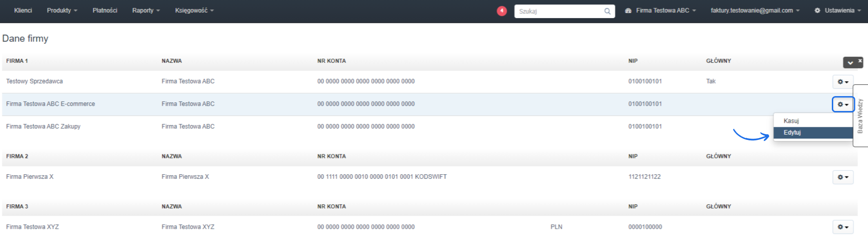
Task: Choose Kasuj in the dropdown menu
Action: (x=791, y=121)
